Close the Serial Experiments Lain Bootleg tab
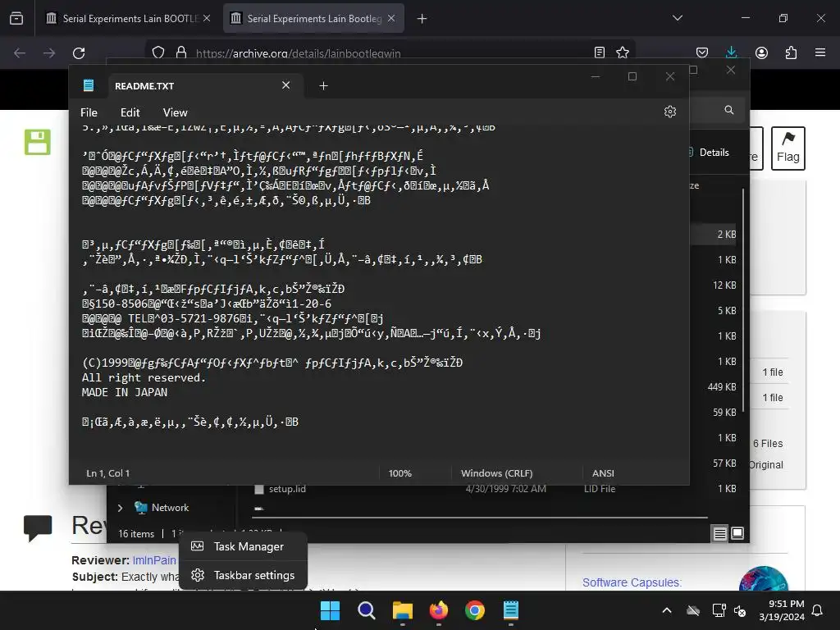The image size is (840, 630). click(391, 18)
